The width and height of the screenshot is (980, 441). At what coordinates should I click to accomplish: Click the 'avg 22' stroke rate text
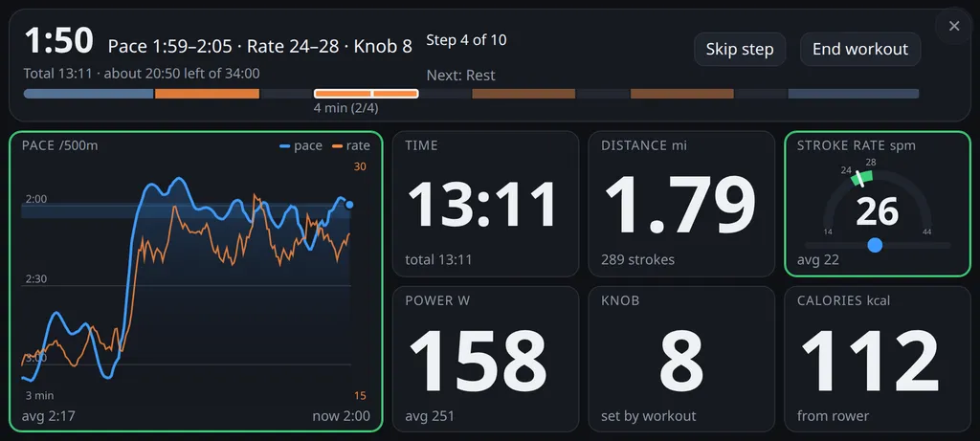point(818,260)
